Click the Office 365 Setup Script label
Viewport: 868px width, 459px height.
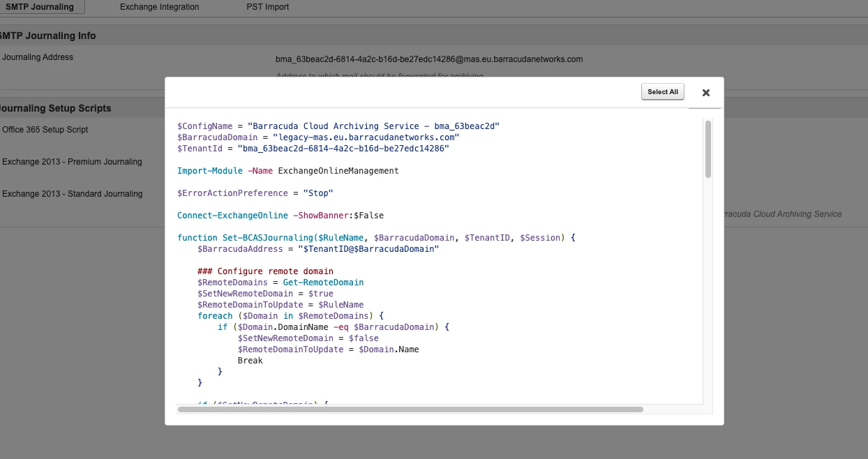45,130
